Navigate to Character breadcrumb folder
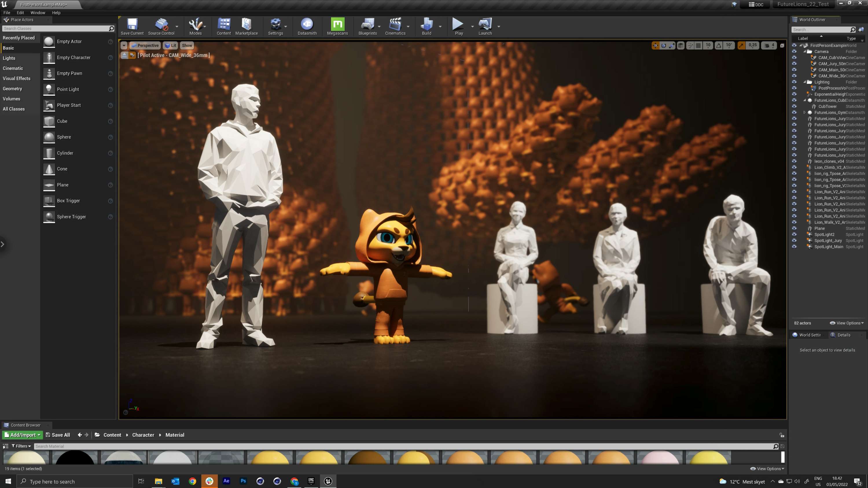Screen dimensions: 868x488 pyautogui.click(x=143, y=435)
